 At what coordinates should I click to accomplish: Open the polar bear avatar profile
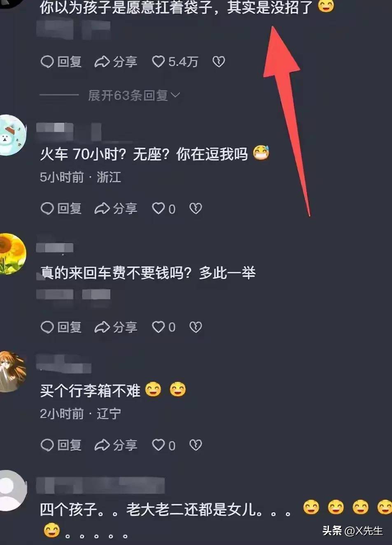pyautogui.click(x=12, y=135)
